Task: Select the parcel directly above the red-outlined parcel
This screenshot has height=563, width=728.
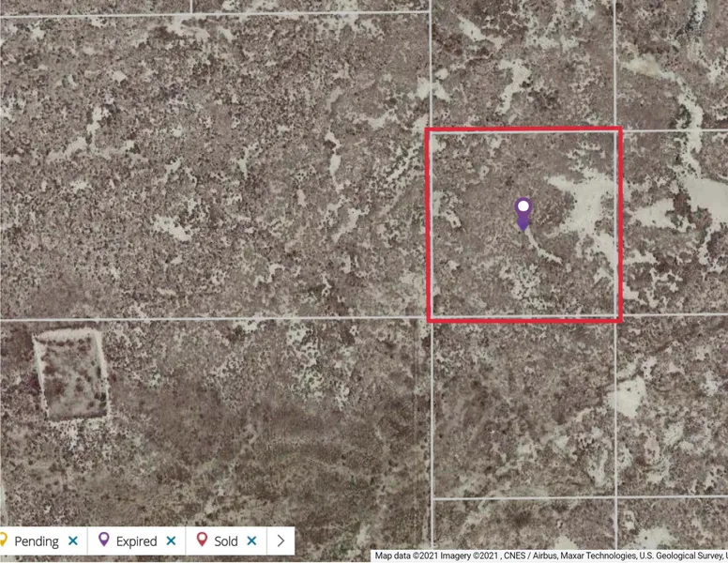Action: (x=522, y=64)
